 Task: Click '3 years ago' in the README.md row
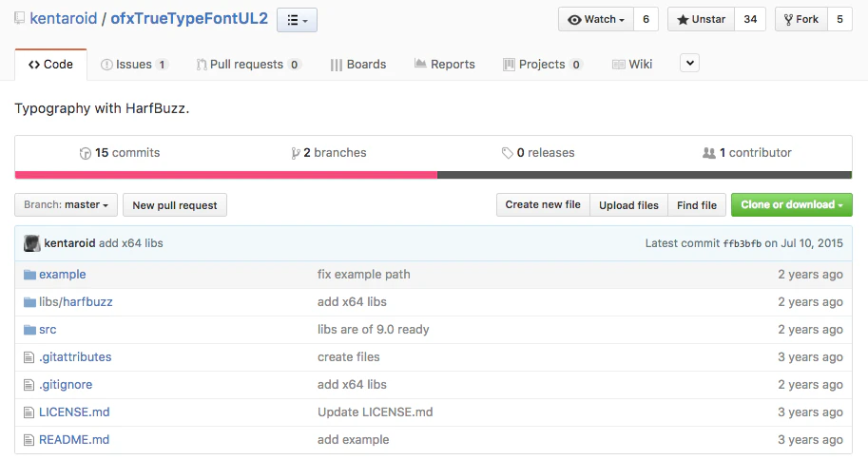click(810, 440)
